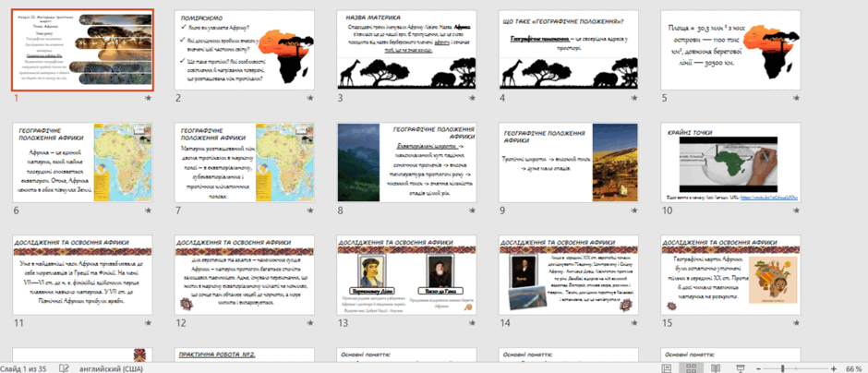Click the zoom out minus button
This screenshot has height=373, width=868.
click(756, 368)
